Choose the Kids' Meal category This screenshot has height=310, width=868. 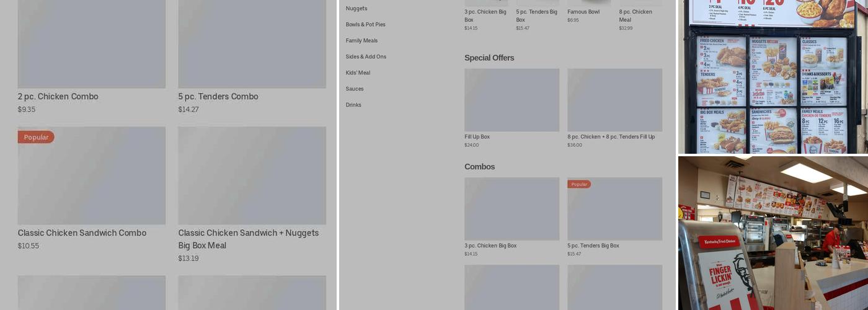[x=358, y=73]
